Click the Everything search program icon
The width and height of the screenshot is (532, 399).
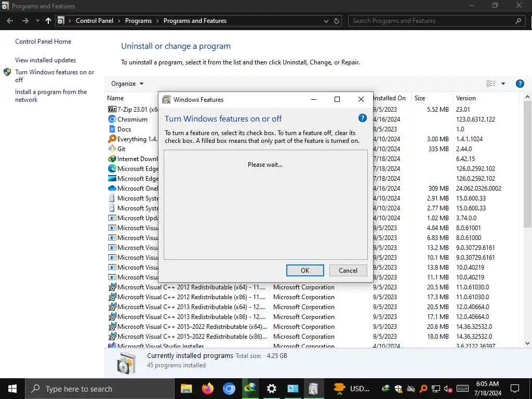pyautogui.click(x=112, y=139)
